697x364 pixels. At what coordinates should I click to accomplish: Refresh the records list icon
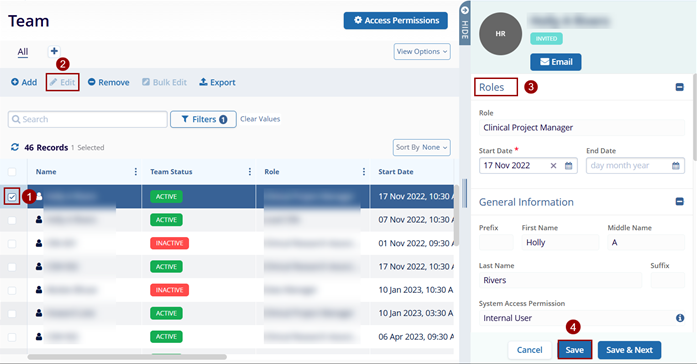[x=15, y=147]
